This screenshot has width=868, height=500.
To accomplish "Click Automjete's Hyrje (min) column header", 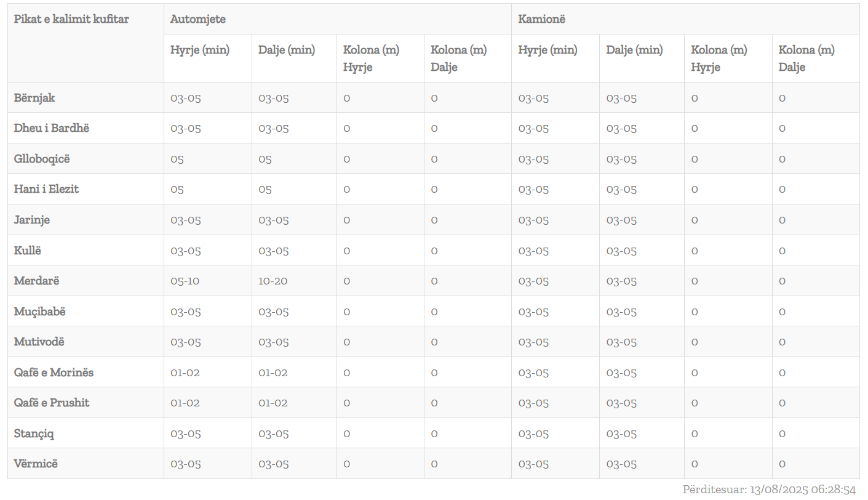I will point(200,50).
